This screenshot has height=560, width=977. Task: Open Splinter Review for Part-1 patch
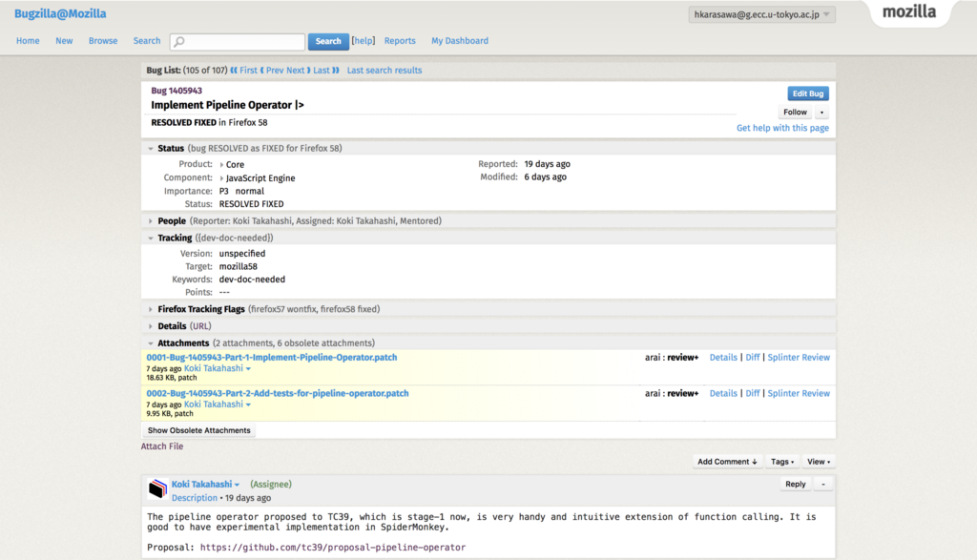799,358
